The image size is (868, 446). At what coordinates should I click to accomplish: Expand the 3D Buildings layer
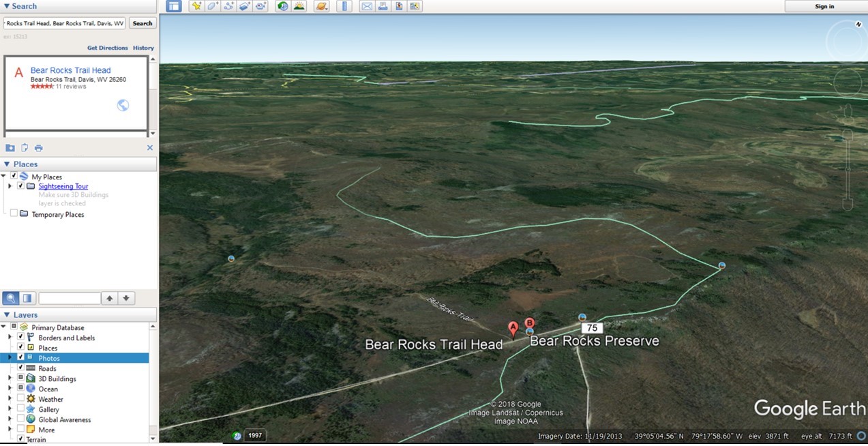pyautogui.click(x=10, y=378)
